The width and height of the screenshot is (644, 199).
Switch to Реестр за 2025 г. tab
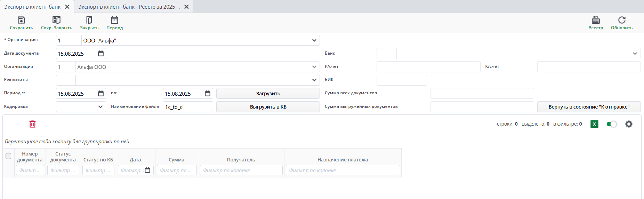click(129, 7)
